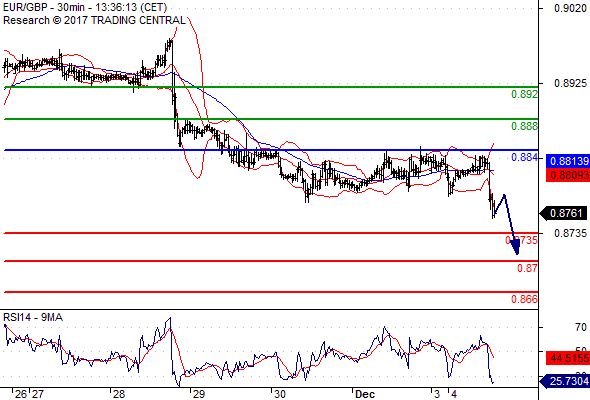Click the blue 25.7304 RSI value tag

click(565, 382)
